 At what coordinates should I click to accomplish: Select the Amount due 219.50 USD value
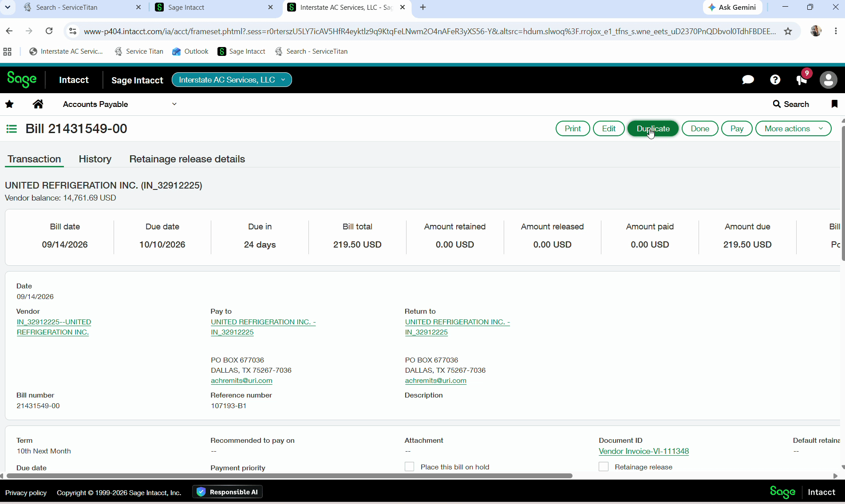pos(747,244)
